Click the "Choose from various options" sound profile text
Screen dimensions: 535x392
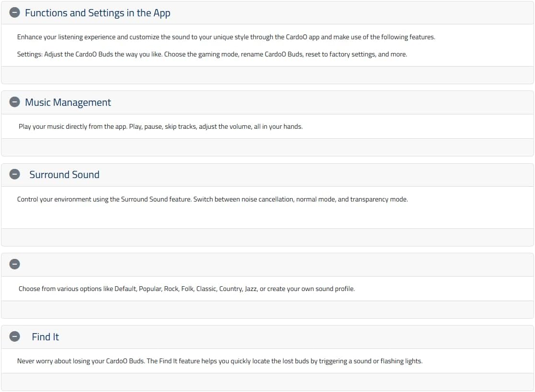pos(186,289)
